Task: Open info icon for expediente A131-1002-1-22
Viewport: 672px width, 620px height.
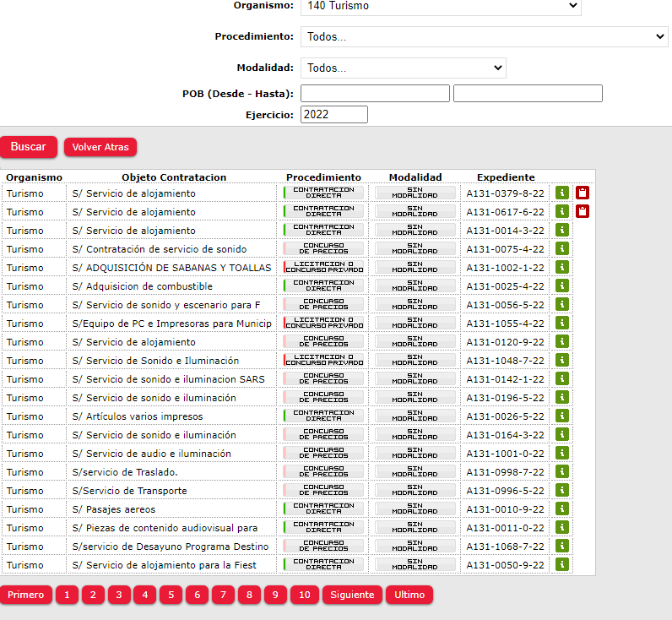Action: pos(562,267)
